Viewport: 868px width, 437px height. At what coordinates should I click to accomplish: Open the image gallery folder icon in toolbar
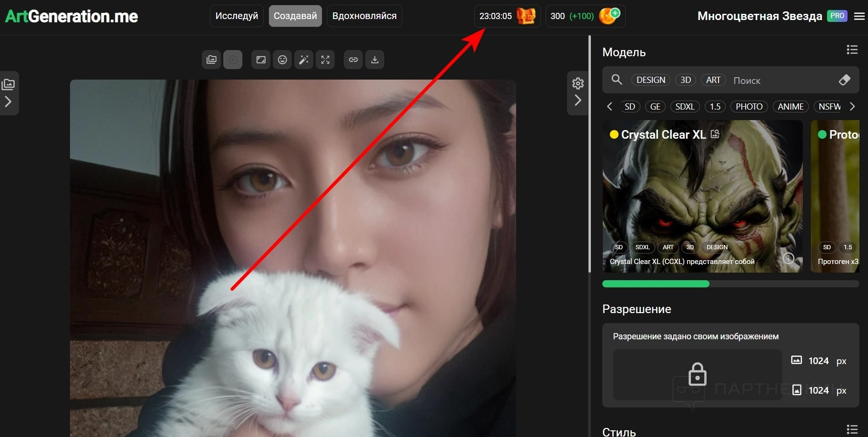pyautogui.click(x=211, y=60)
